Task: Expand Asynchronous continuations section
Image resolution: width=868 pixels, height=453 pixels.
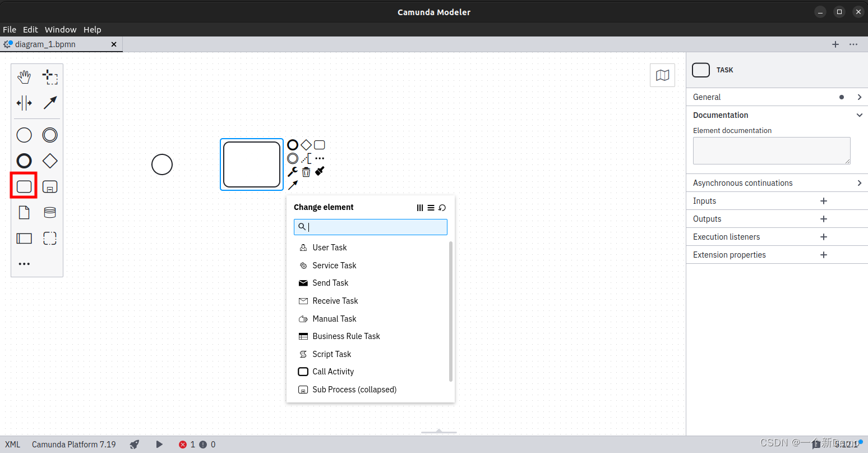Action: pos(777,183)
